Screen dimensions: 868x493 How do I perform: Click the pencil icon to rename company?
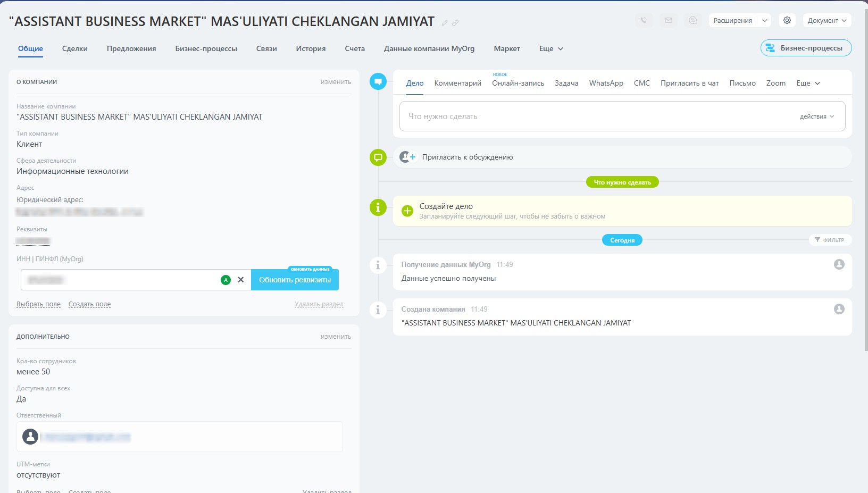(445, 23)
